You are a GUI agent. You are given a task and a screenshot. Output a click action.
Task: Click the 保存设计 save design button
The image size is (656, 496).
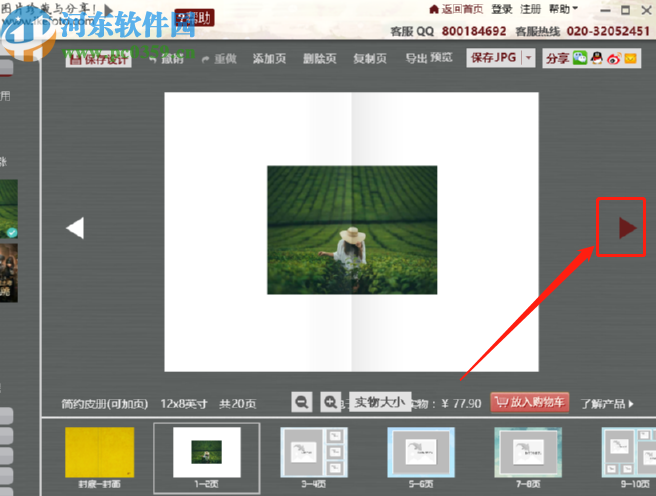coord(99,59)
